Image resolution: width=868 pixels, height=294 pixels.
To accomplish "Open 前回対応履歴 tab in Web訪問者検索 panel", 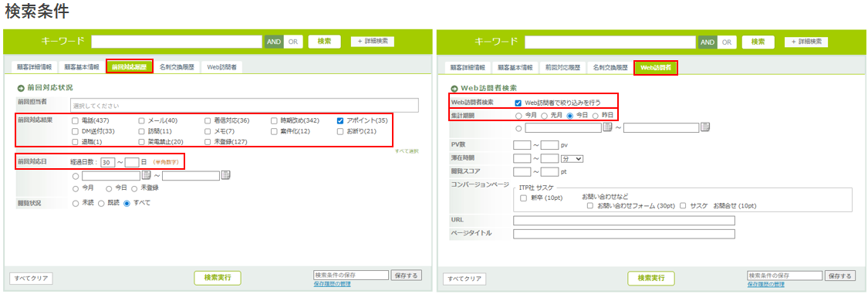I will click(x=562, y=68).
